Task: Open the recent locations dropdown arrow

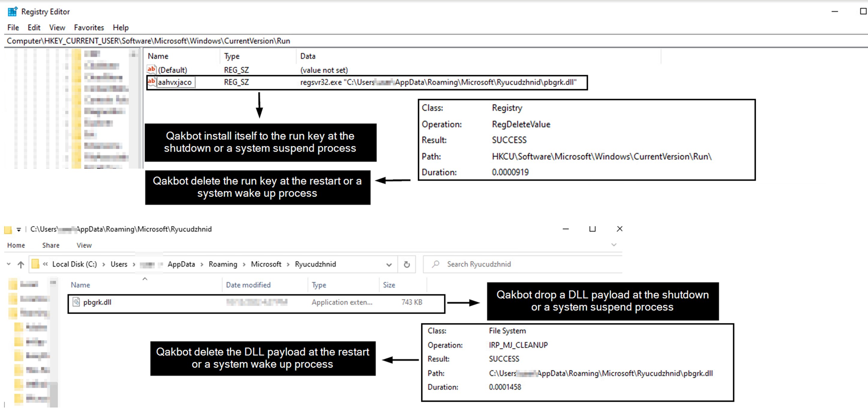Action: coord(8,264)
